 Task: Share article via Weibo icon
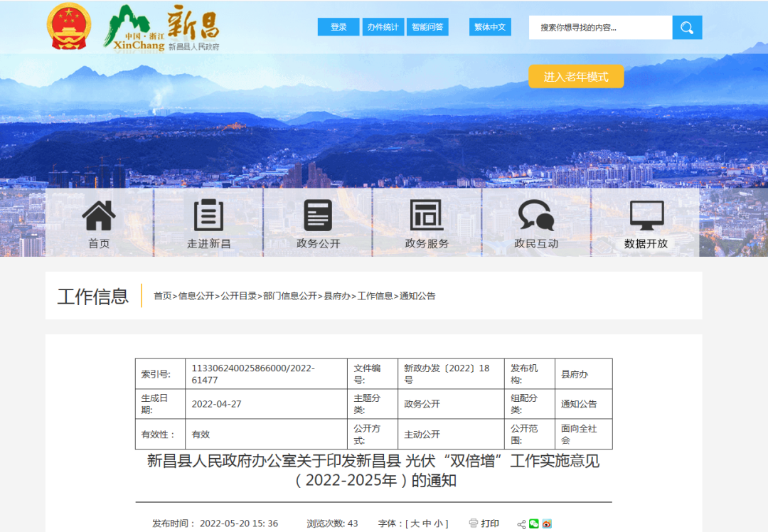pos(546,524)
